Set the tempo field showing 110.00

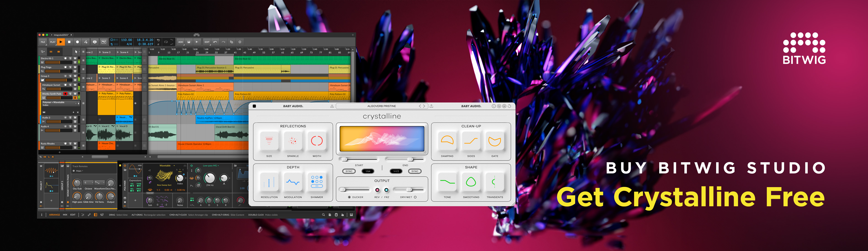point(127,40)
